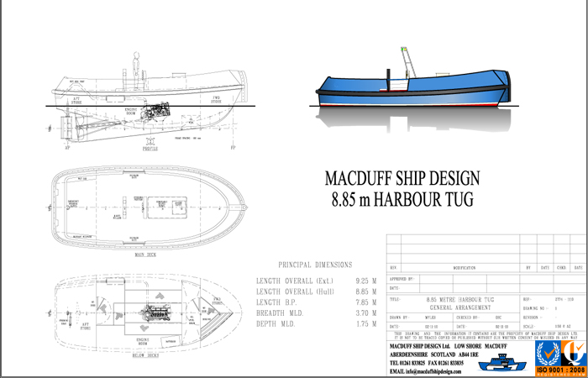The width and height of the screenshot is (588, 378).
Task: Select the "BREADTH MLD." label
Action: 280,313
